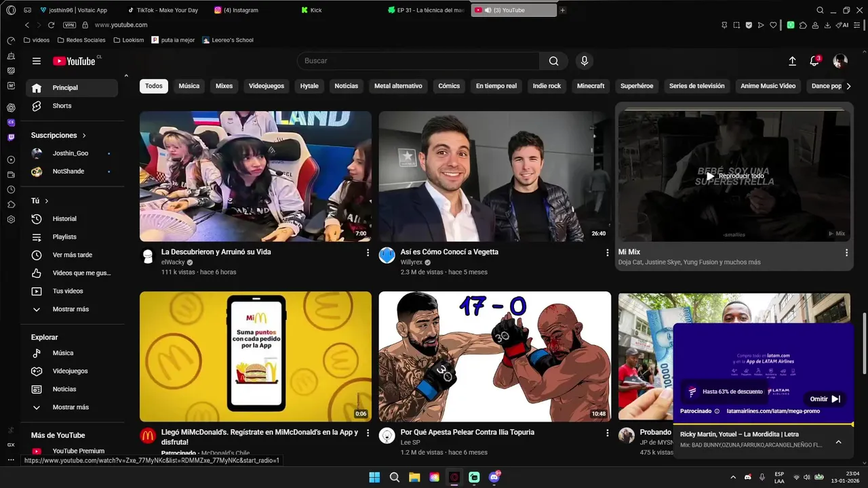Open the Create upload icon
The image size is (868, 488).
[792, 61]
